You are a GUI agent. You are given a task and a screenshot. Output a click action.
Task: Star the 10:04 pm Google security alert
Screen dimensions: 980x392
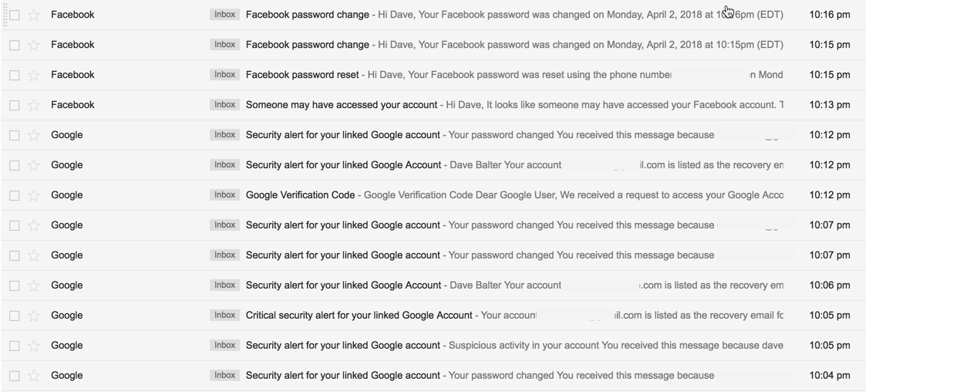(x=33, y=377)
